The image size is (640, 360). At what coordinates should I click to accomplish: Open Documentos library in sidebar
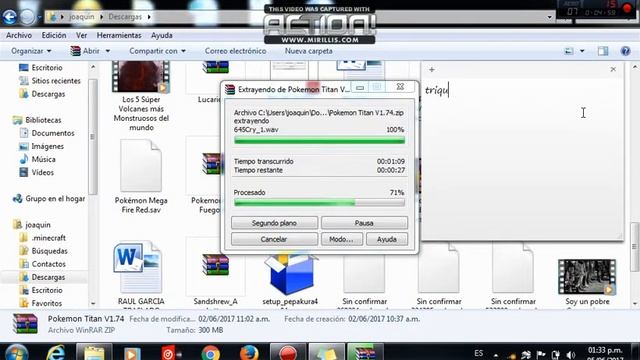pos(47,133)
